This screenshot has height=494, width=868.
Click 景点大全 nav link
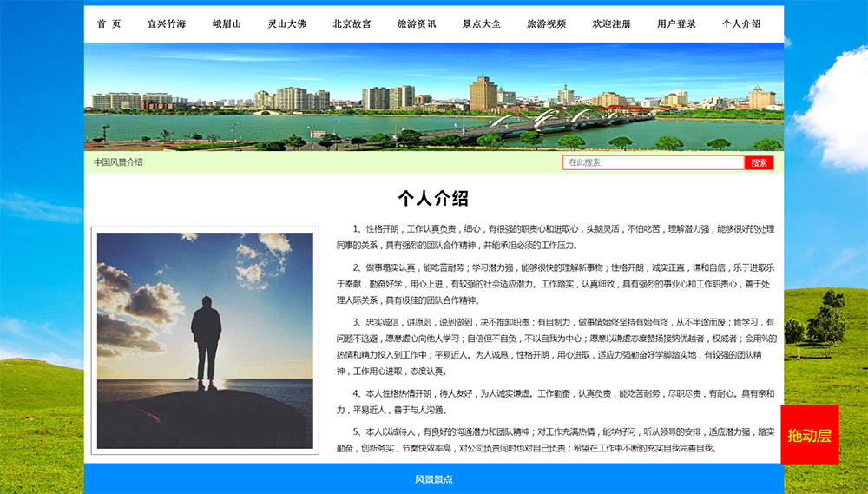(482, 23)
